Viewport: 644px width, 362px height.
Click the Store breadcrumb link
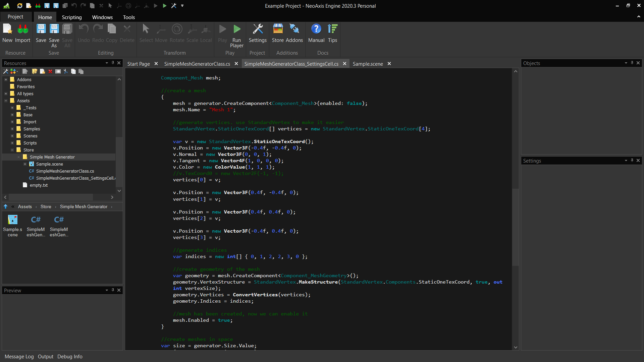(x=46, y=207)
